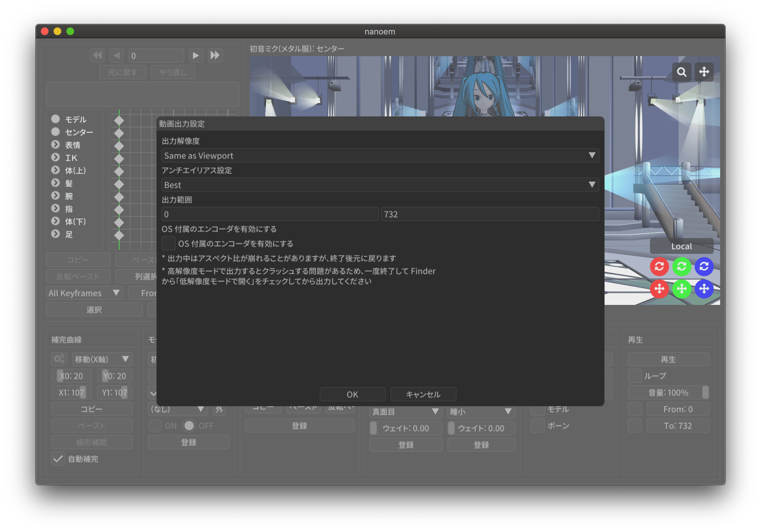The image size is (761, 532).
Task: Click the 音量 100% volume slider
Action: [x=668, y=393]
